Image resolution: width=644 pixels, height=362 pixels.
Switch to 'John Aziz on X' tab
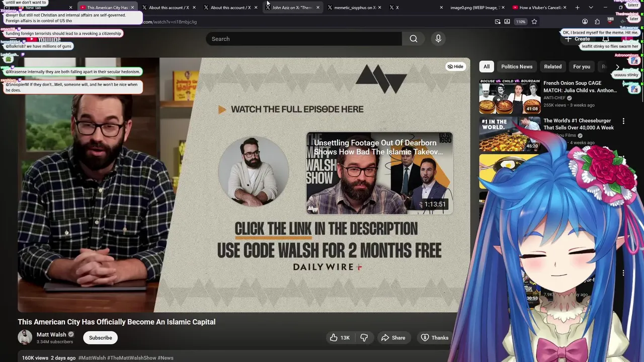tap(292, 8)
